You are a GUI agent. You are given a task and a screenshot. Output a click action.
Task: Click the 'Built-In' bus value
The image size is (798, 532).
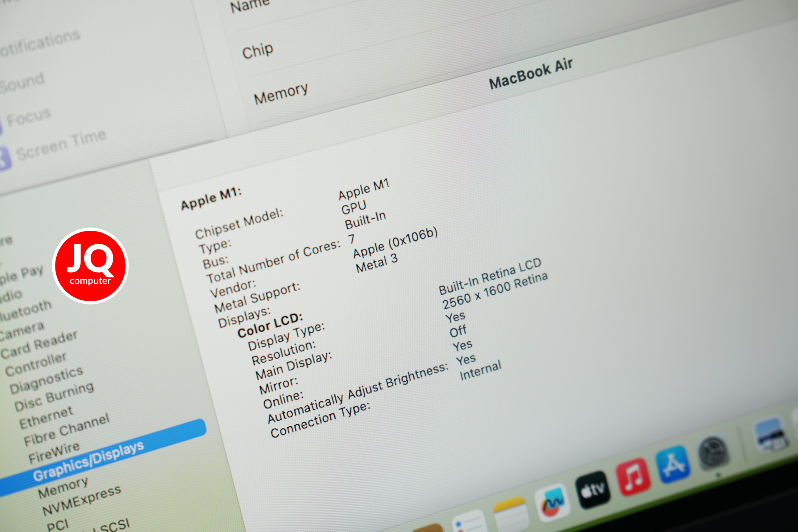pos(365,220)
